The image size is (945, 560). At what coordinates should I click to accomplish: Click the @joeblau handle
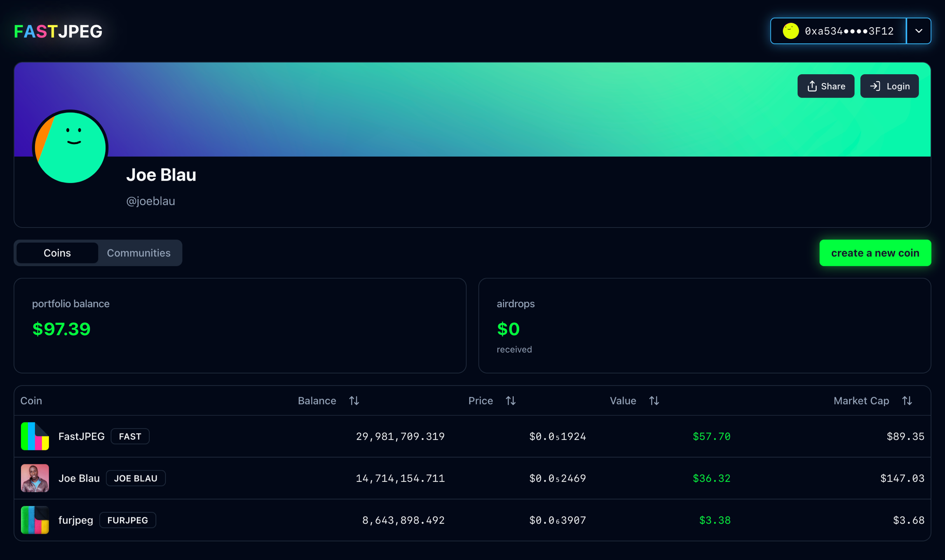[150, 201]
